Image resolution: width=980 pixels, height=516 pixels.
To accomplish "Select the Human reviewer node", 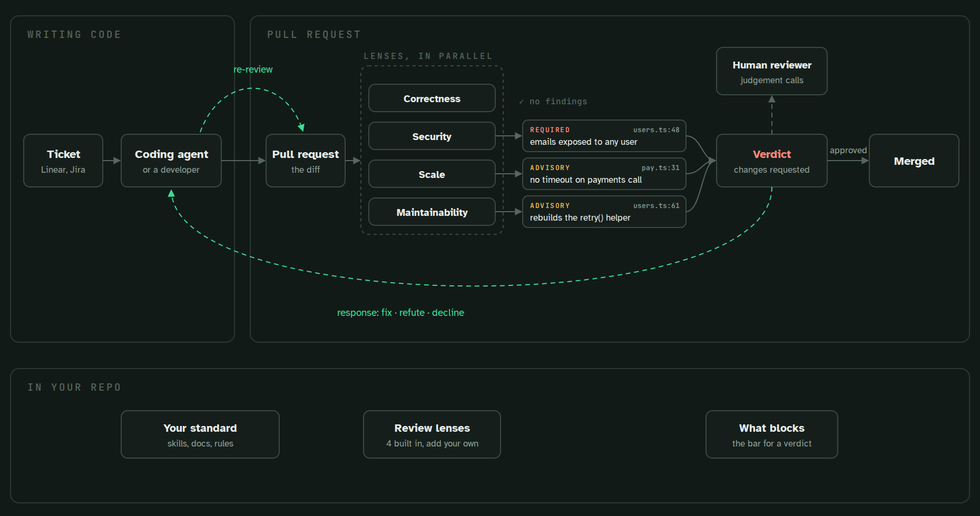I will pos(772,71).
